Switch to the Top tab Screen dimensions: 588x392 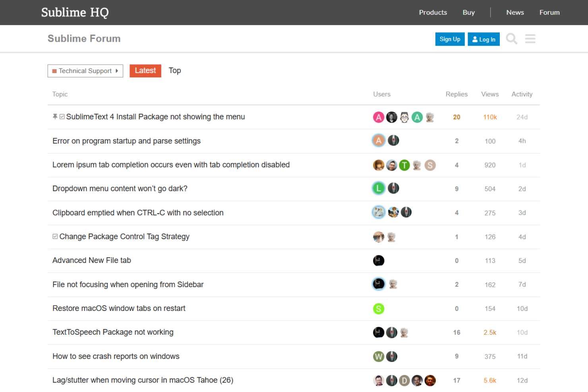click(x=175, y=71)
